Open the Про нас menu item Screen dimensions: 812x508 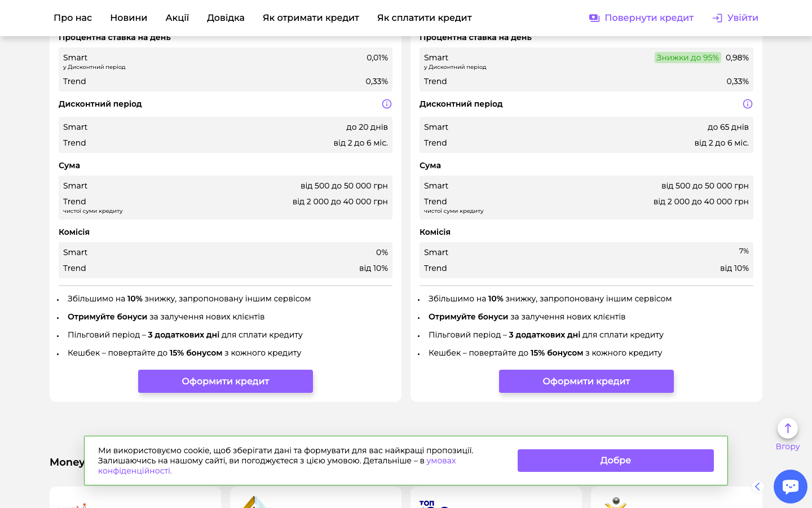(x=73, y=18)
